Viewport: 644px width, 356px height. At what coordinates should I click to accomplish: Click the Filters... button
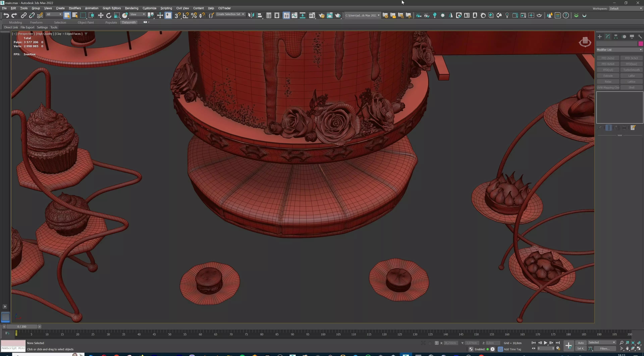point(605,348)
